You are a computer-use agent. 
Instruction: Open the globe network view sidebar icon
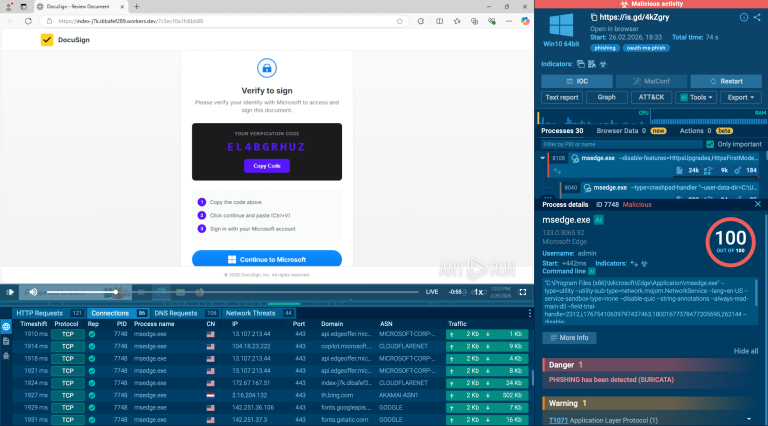pyautogui.click(x=6, y=327)
